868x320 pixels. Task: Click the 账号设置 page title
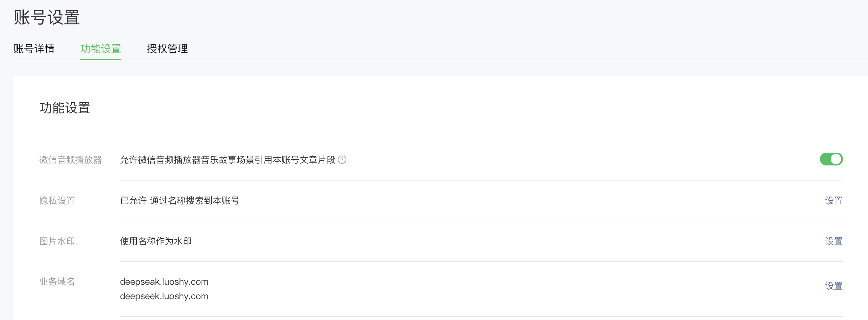tap(46, 17)
